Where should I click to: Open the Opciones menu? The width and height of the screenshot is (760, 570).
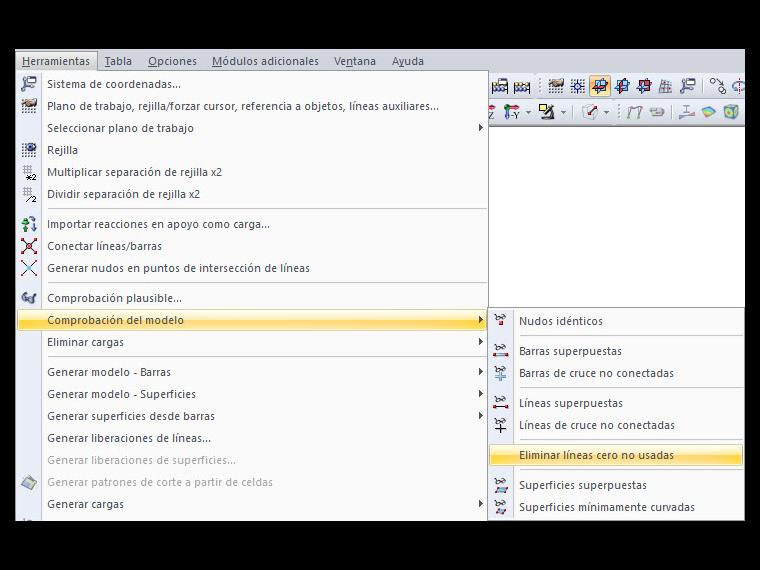click(173, 62)
